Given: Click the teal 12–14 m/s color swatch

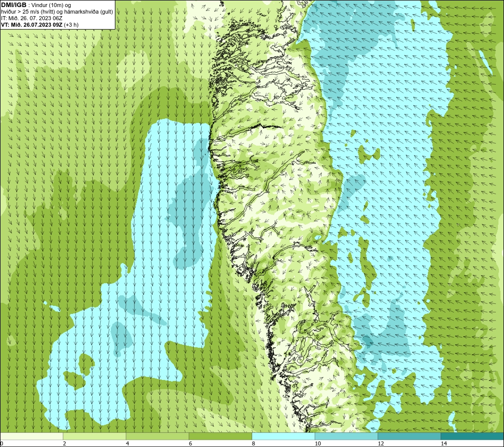Looking at the screenshot, I should pyautogui.click(x=409, y=436).
